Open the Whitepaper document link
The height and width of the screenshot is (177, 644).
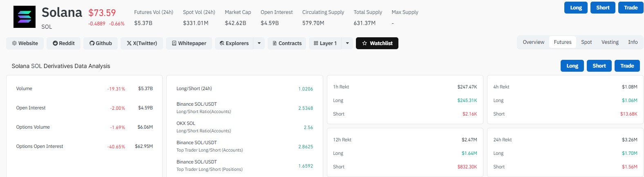pos(189,43)
